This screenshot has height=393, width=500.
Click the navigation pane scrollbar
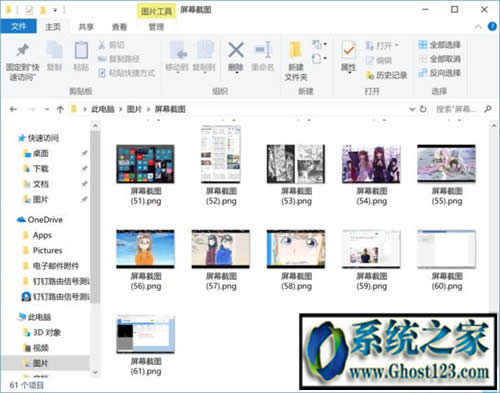click(x=95, y=217)
